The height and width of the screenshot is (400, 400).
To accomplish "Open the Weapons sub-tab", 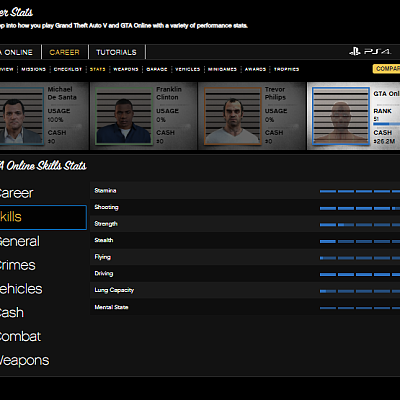I will (x=126, y=69).
